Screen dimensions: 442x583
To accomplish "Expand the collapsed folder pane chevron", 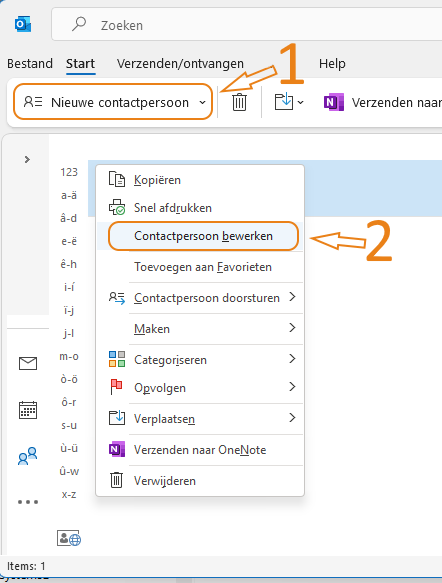I will [x=27, y=160].
